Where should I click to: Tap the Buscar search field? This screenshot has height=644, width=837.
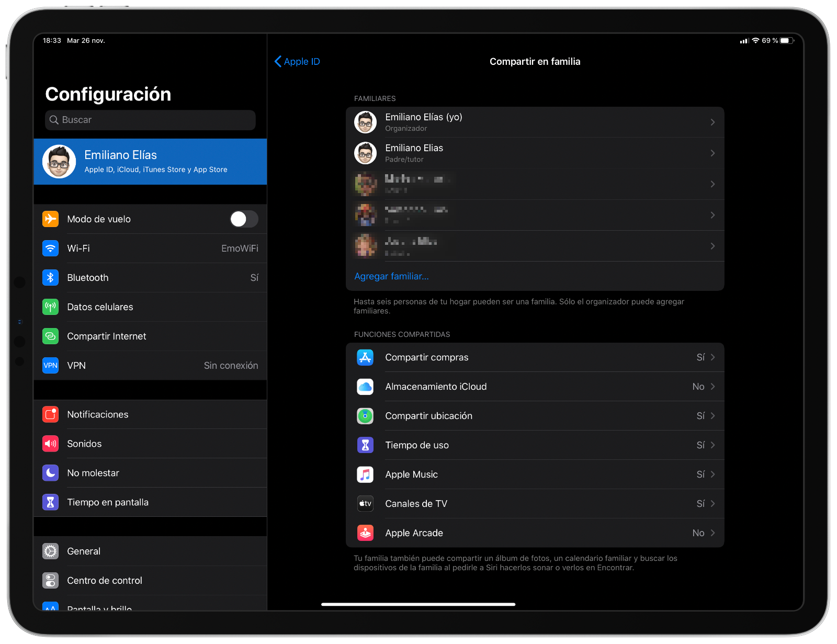[150, 120]
